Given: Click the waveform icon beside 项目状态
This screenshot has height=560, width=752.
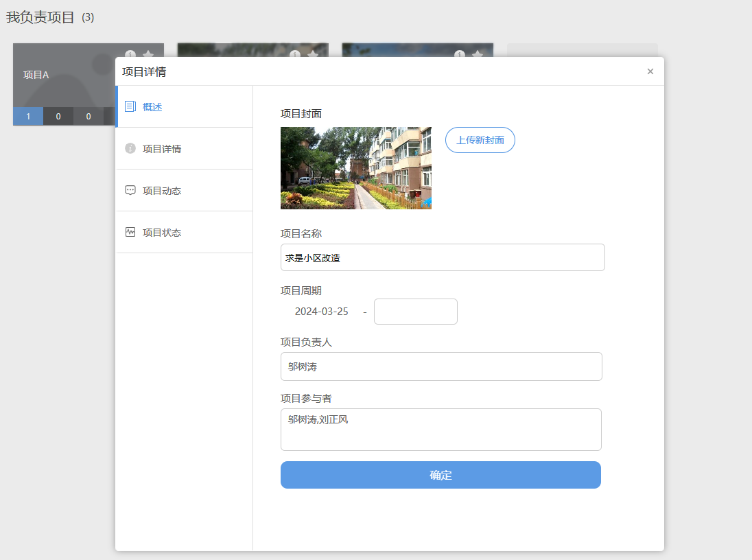Looking at the screenshot, I should pos(130,232).
